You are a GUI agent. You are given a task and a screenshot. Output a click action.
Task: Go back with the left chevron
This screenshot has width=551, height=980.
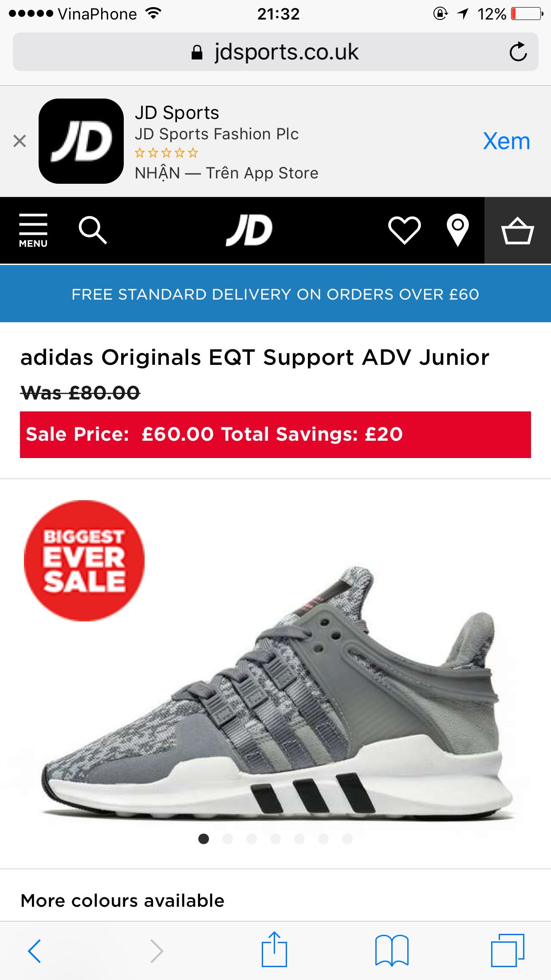(35, 951)
